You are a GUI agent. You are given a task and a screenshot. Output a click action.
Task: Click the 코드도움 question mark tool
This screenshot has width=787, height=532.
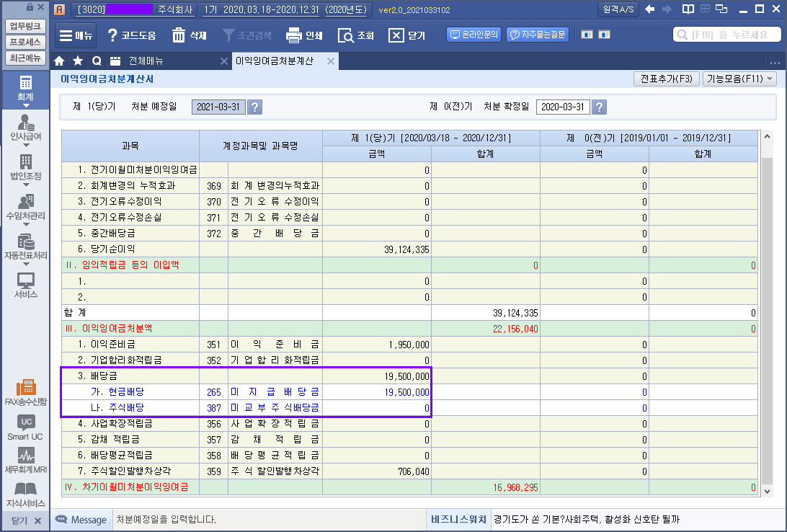(112, 35)
